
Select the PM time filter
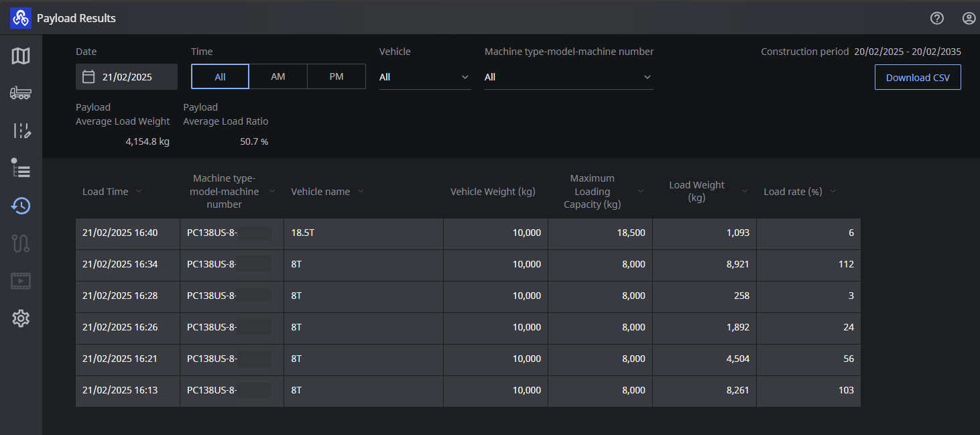tap(336, 76)
